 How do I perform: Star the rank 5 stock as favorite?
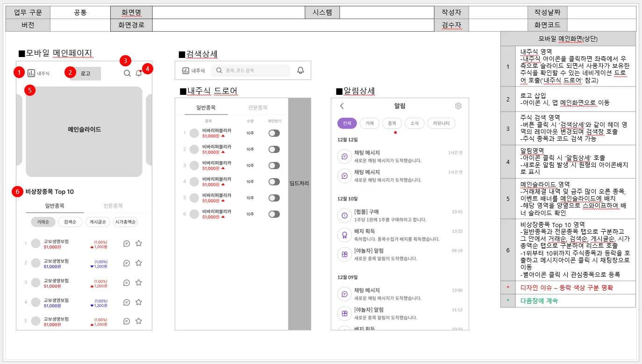139,321
